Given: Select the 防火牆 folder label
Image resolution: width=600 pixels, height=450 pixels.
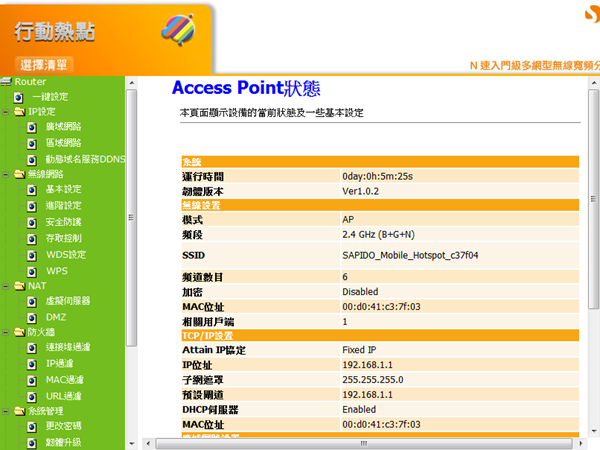Looking at the screenshot, I should 41,332.
